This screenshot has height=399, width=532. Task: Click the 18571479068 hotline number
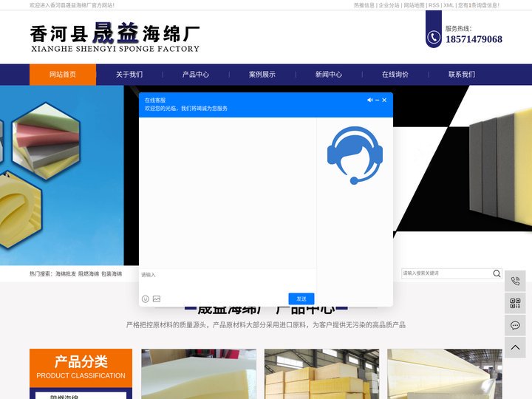click(x=474, y=39)
